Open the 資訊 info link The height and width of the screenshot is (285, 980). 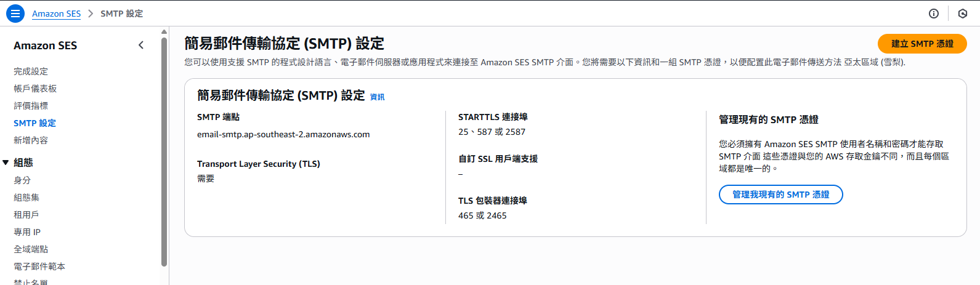pyautogui.click(x=377, y=97)
